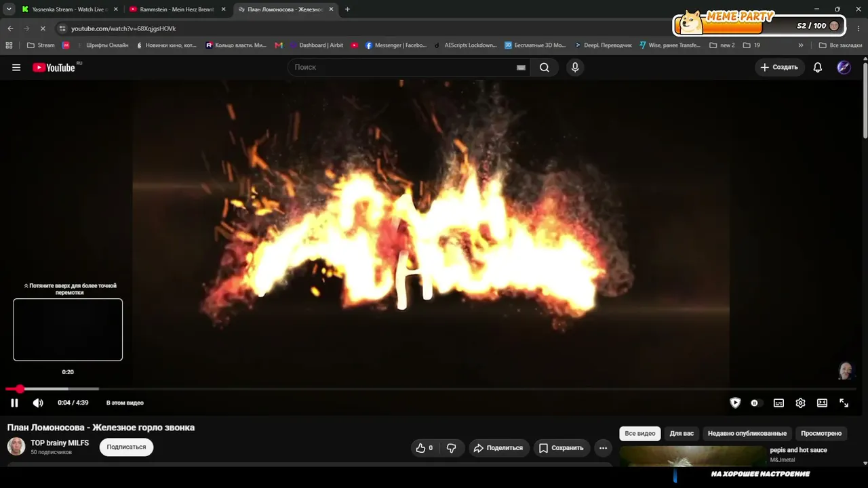
Task: Open the В этом видео chapters label
Action: coord(125,403)
